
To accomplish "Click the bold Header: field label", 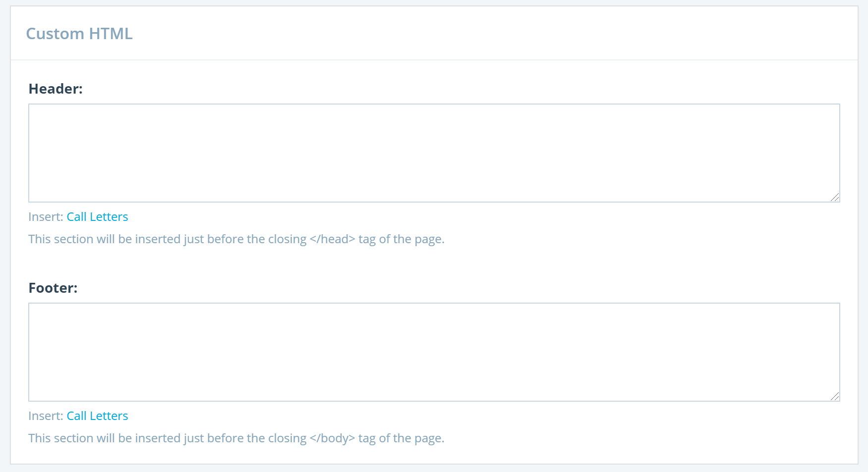I will click(x=56, y=89).
